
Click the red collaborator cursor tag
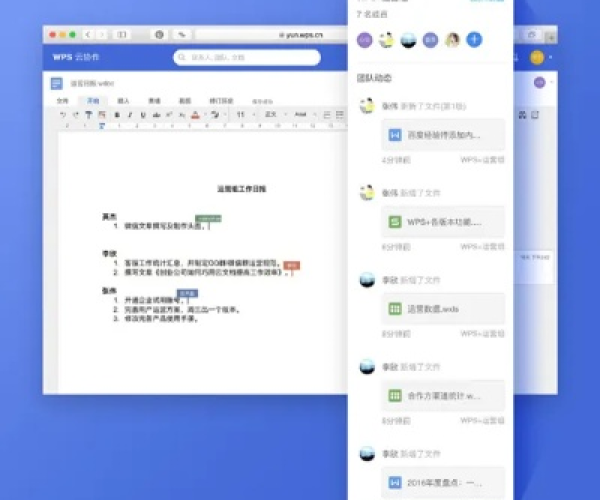coord(292,265)
